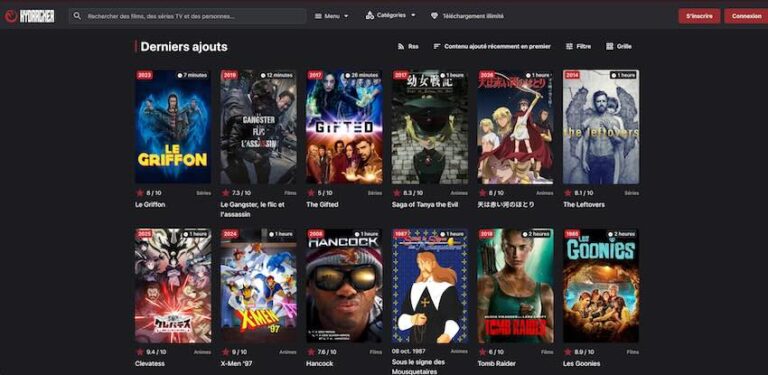This screenshot has width=768, height=375.
Task: Select the Tomb Raider poster
Action: click(515, 285)
